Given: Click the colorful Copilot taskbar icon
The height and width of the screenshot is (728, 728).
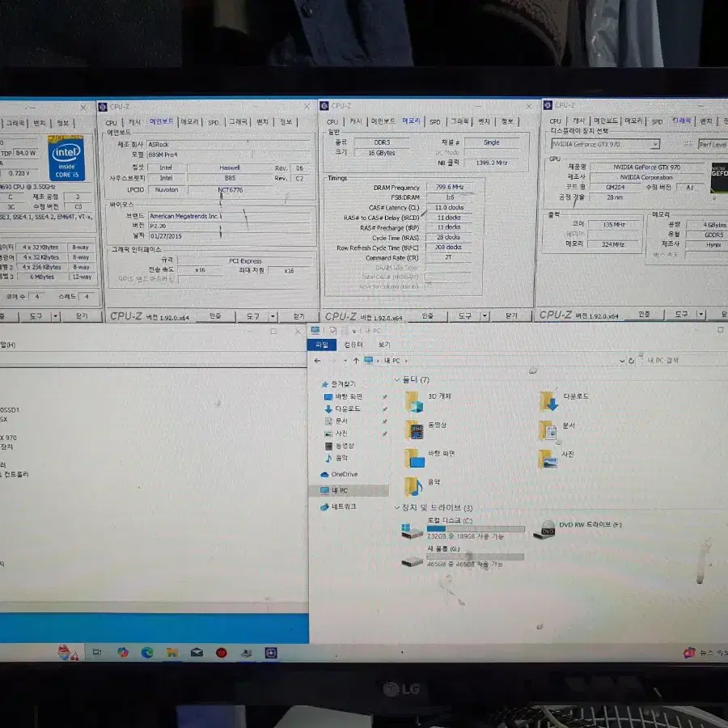Looking at the screenshot, I should 123,652.
